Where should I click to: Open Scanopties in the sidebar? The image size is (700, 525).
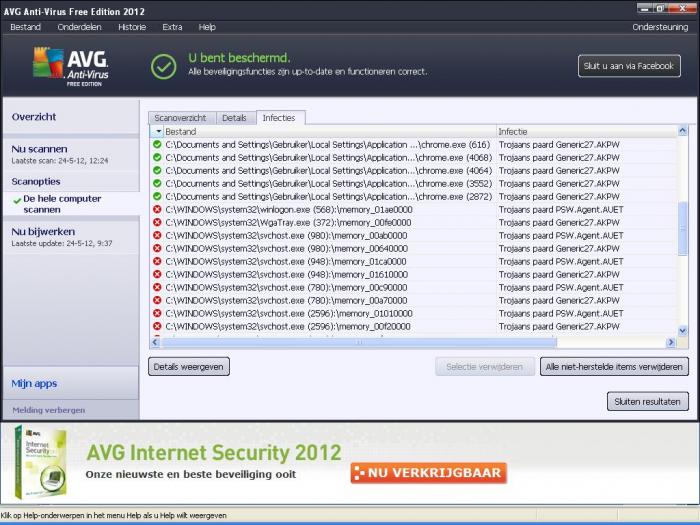pos(36,182)
